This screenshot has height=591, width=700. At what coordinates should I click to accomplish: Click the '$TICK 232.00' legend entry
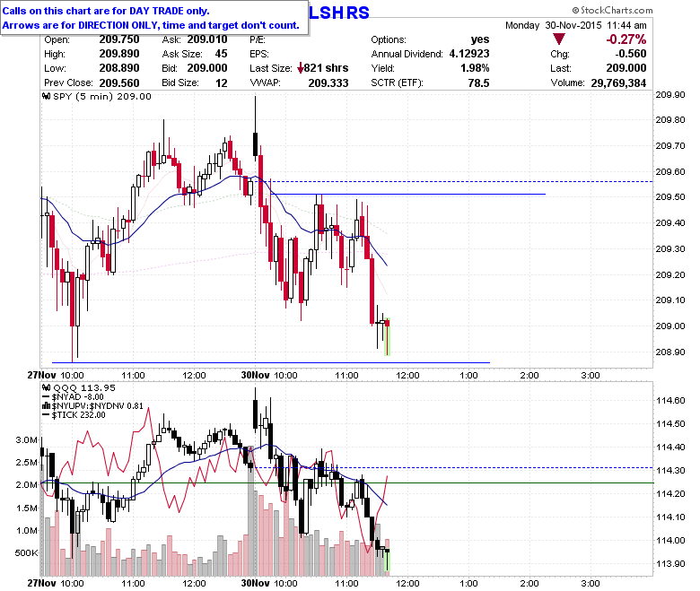[79, 415]
